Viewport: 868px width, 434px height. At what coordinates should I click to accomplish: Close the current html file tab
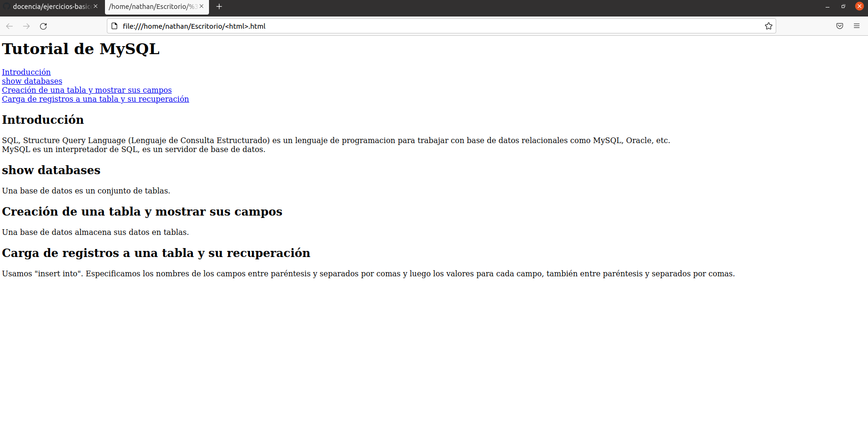click(x=202, y=7)
